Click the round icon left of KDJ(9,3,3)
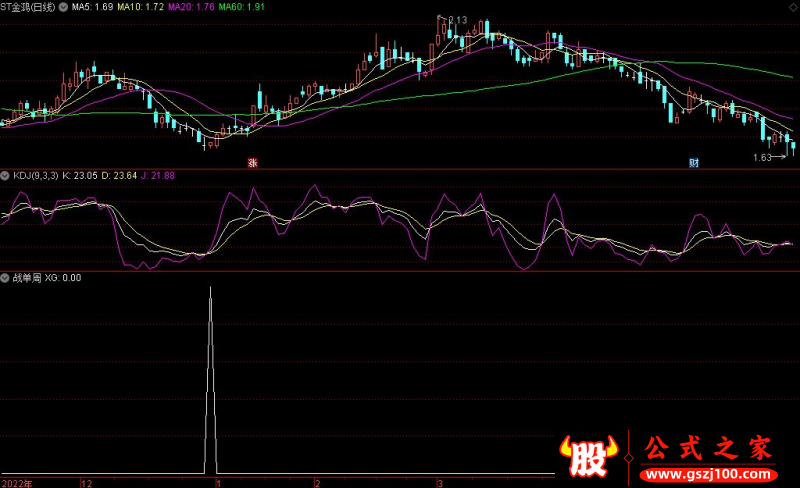Viewport: 800px width, 488px height. (x=5, y=175)
